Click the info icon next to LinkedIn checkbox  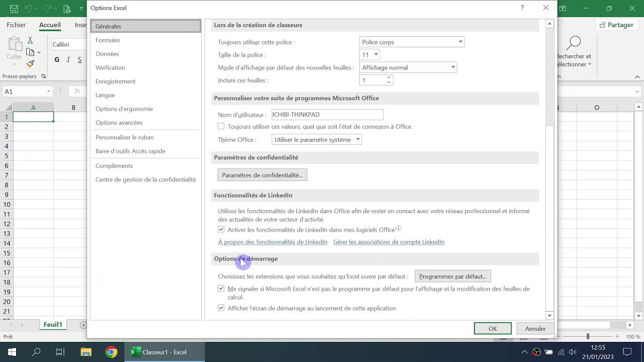(x=398, y=228)
